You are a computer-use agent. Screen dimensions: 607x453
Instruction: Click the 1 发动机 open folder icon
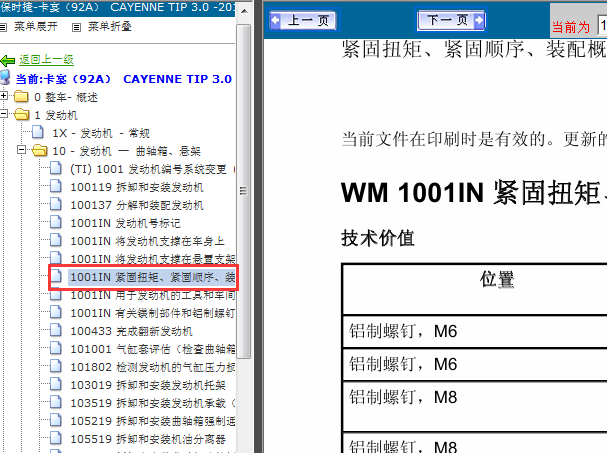(x=22, y=114)
